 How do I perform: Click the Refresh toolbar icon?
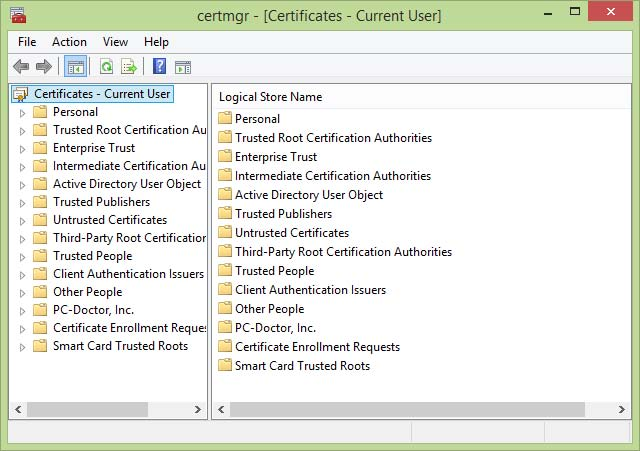[106, 67]
